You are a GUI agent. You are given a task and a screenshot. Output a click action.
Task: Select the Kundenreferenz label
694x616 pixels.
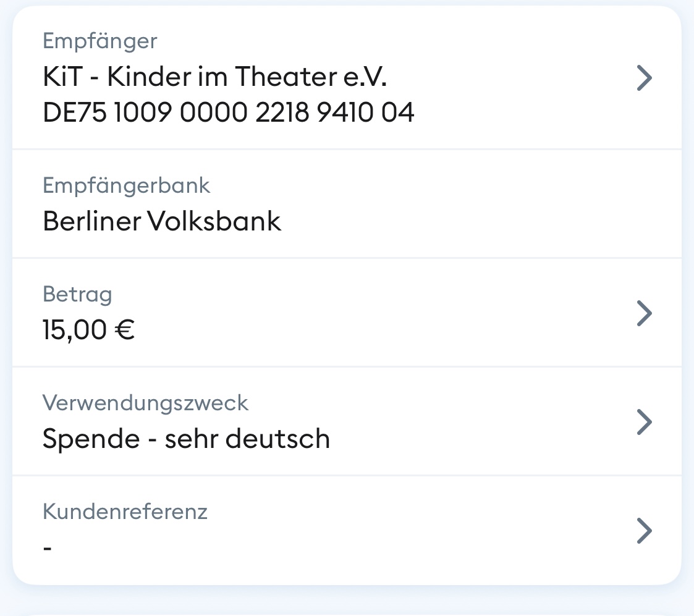125,512
